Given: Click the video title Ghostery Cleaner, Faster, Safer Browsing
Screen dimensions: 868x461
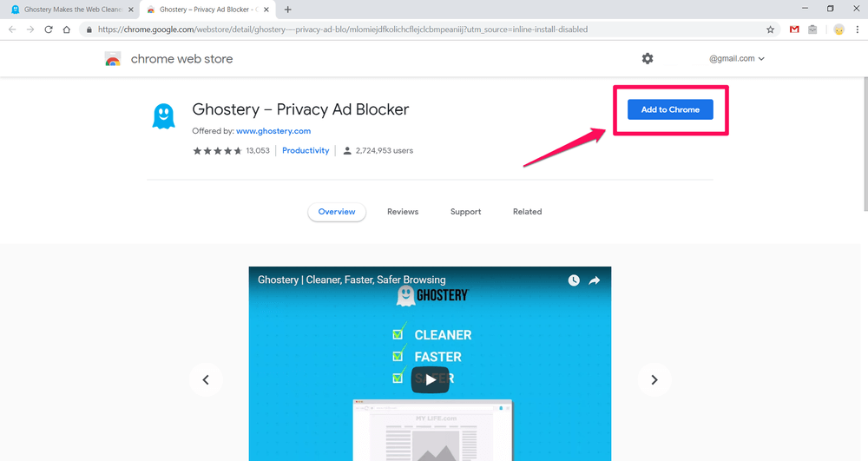Looking at the screenshot, I should [352, 280].
